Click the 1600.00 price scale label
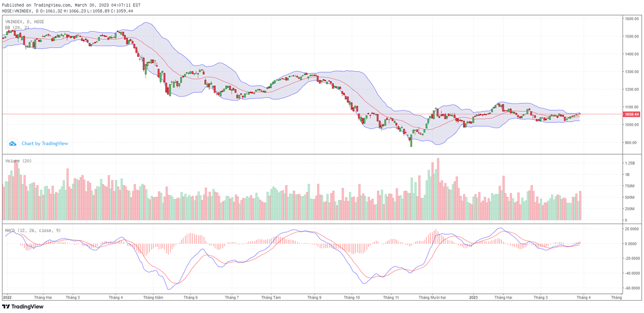644x313 pixels. point(631,19)
